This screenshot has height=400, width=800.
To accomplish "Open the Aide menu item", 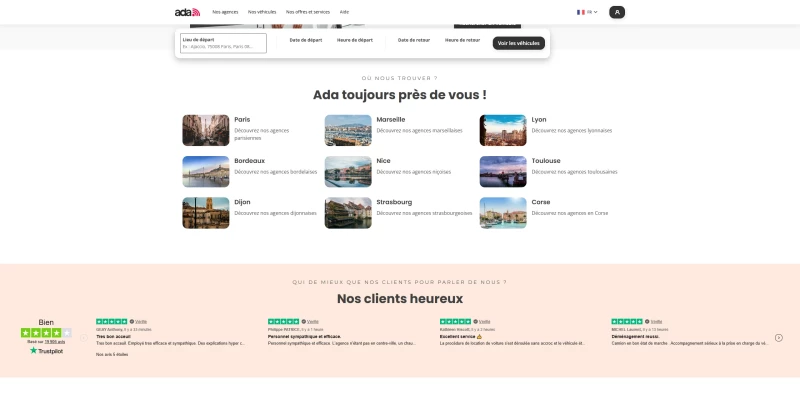I will [x=344, y=12].
